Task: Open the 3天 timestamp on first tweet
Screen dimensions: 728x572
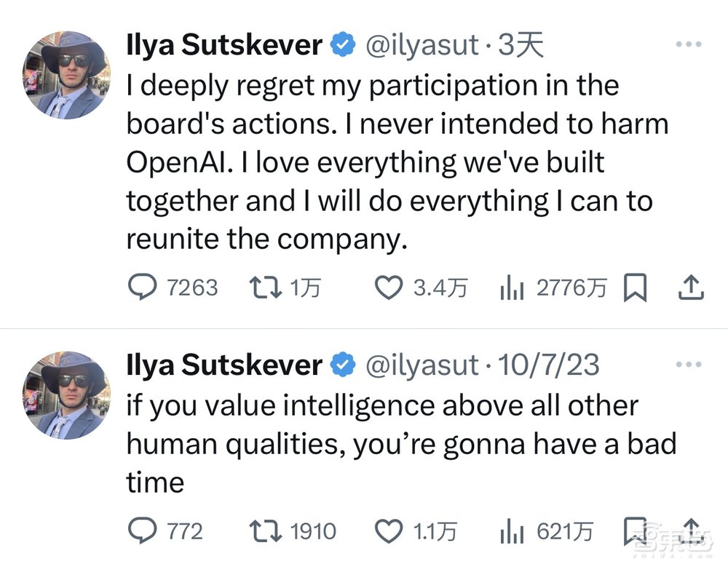Action: click(521, 46)
